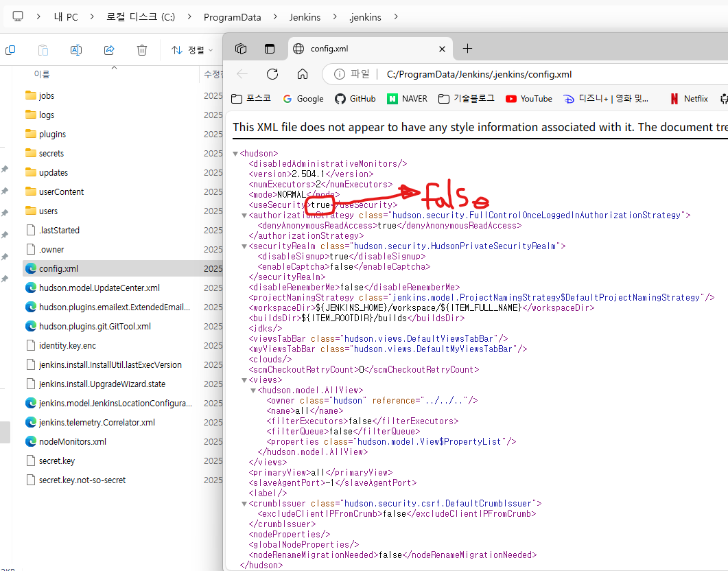728x571 pixels.
Task: Collapse the hudson root XML node
Action: 235,154
